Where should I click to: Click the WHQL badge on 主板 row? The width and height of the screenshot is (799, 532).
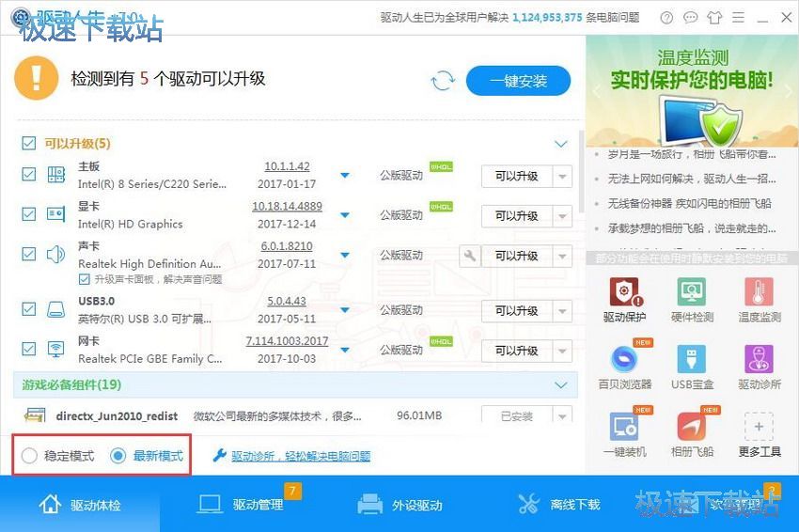441,166
